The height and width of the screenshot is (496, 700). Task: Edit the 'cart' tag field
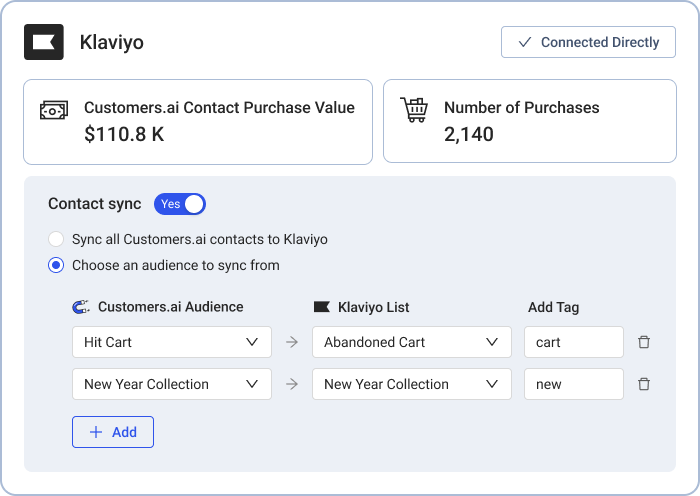[574, 342]
